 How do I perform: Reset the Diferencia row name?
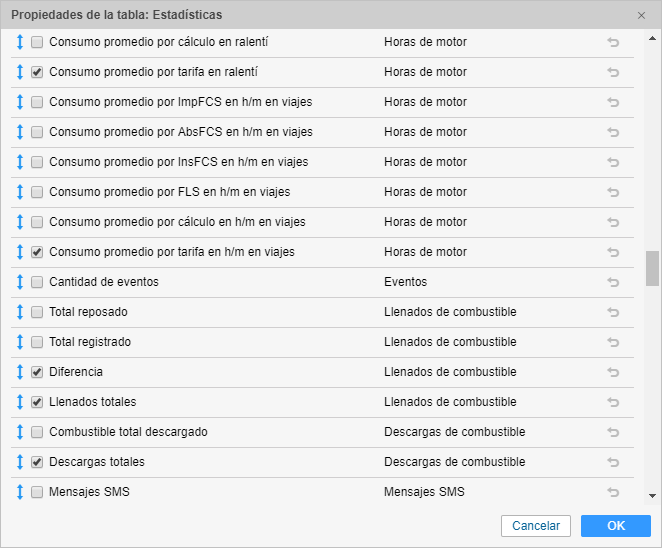613,372
